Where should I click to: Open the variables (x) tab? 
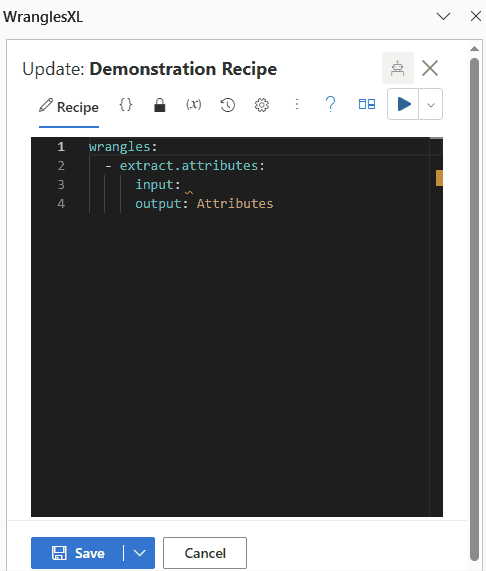coord(193,105)
